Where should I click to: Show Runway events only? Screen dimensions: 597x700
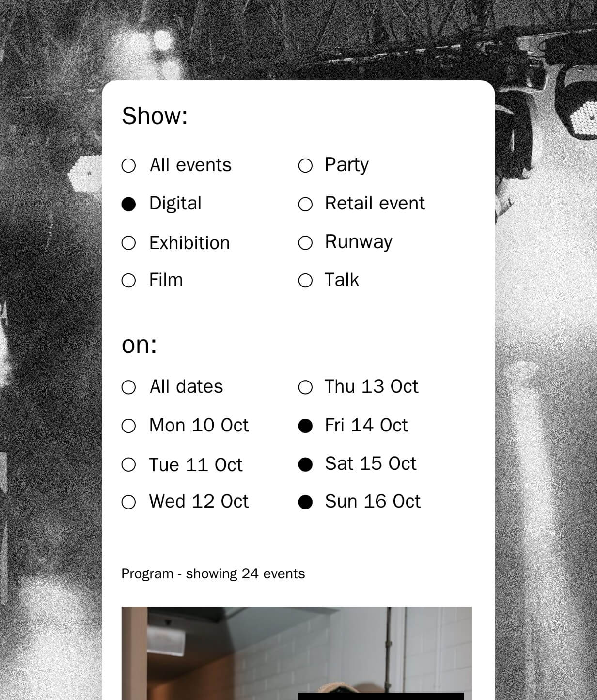pyautogui.click(x=305, y=243)
